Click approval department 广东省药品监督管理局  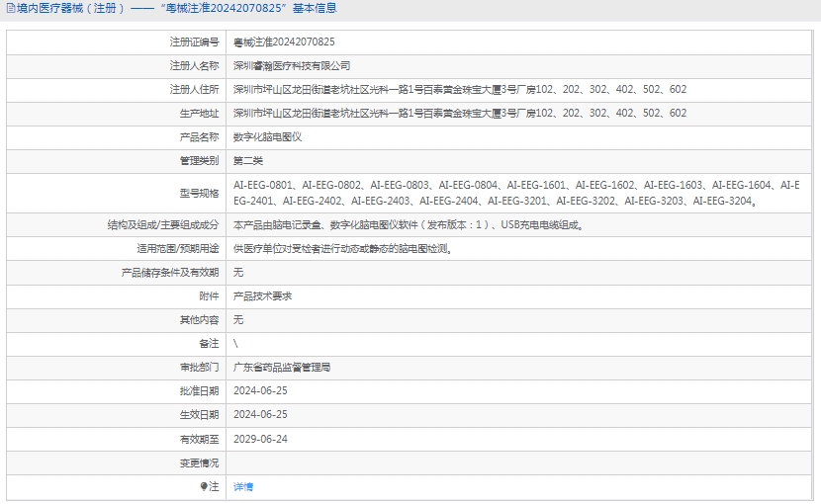281,368
